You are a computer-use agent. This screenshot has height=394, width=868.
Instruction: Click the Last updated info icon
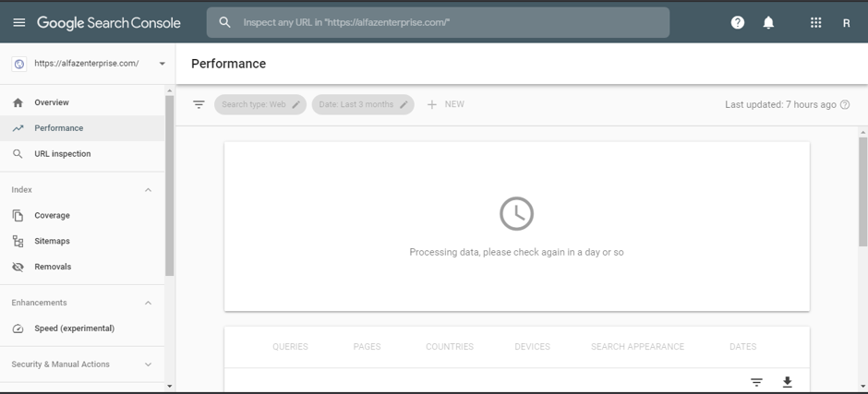coord(845,104)
